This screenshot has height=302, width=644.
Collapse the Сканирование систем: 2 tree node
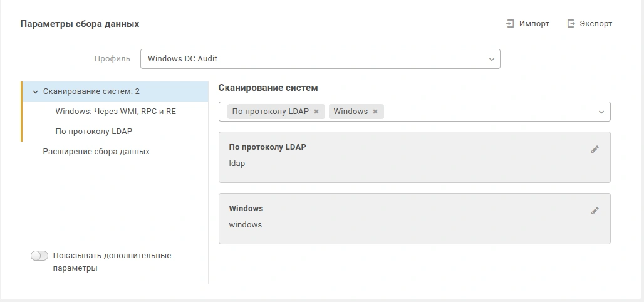coord(35,91)
